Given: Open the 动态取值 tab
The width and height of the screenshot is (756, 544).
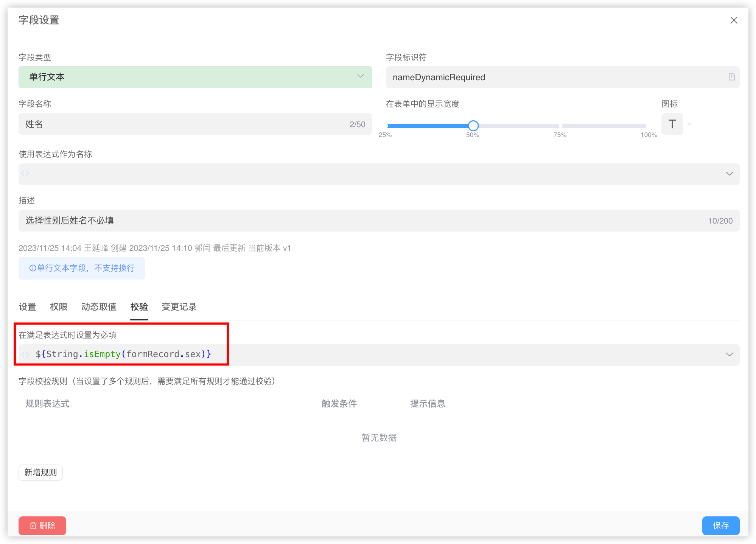Looking at the screenshot, I should (99, 307).
